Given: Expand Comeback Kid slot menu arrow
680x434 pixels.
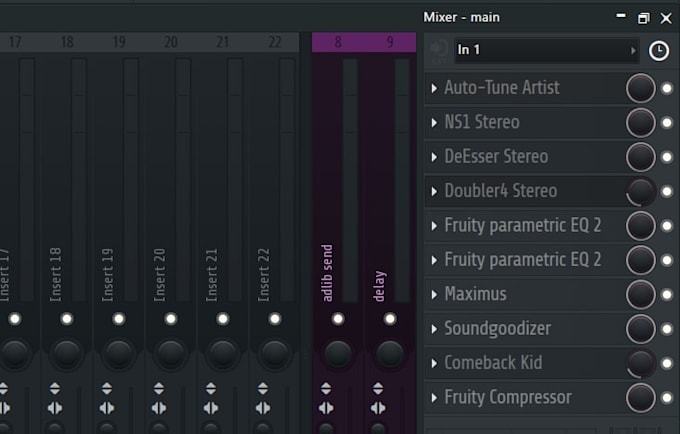Looking at the screenshot, I should point(434,363).
